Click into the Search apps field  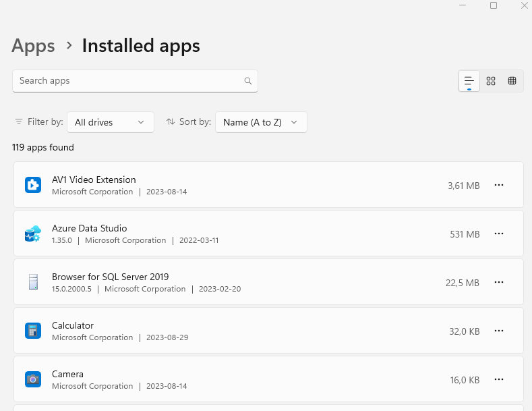pos(135,81)
